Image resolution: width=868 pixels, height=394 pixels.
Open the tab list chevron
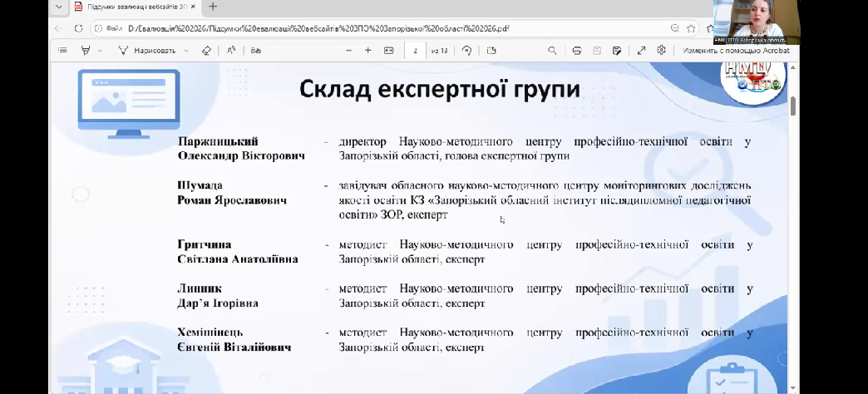click(56, 7)
